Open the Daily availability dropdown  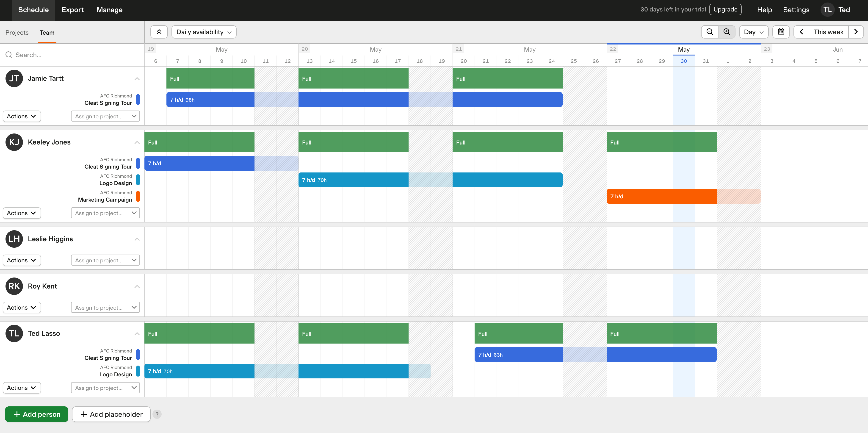click(x=204, y=32)
